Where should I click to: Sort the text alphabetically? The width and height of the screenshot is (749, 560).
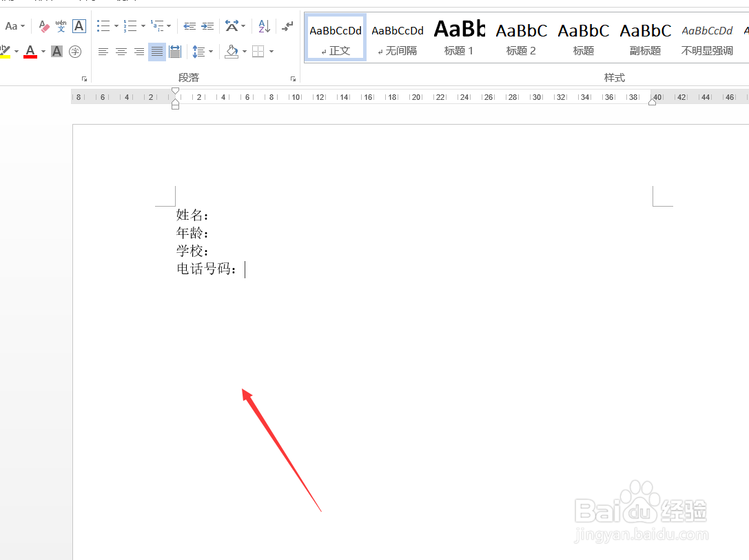[x=263, y=25]
